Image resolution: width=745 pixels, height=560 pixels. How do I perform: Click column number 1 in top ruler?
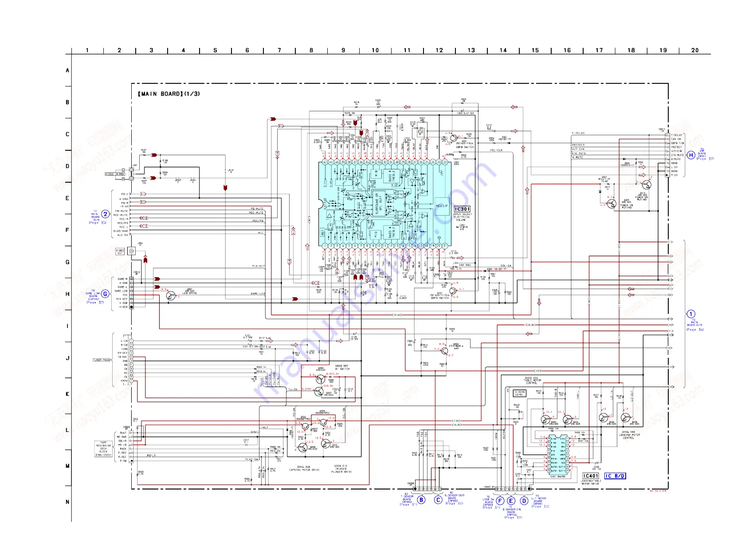coord(87,51)
